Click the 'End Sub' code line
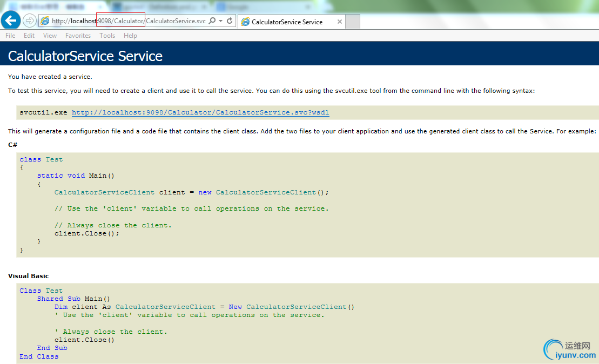The width and height of the screenshot is (599, 364). tap(52, 348)
